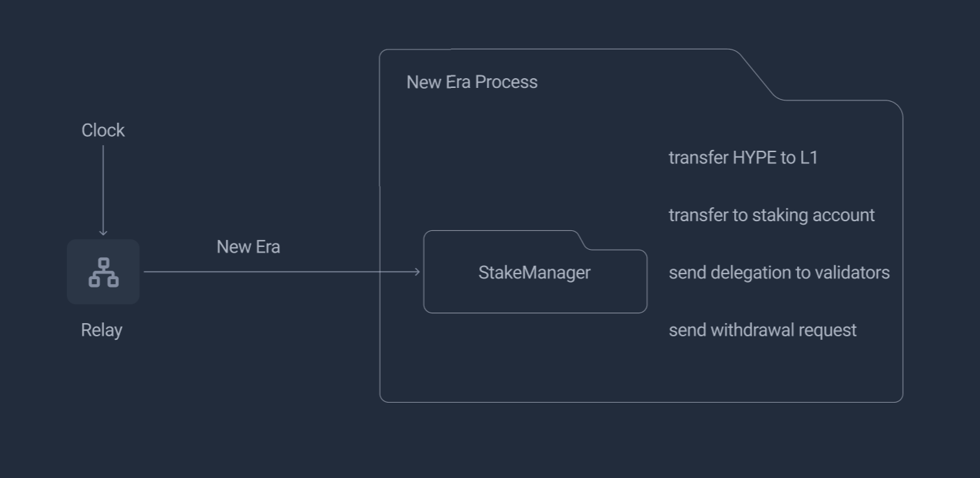Click send delegation to validators text
Viewport: 980px width, 478px height.
click(779, 273)
